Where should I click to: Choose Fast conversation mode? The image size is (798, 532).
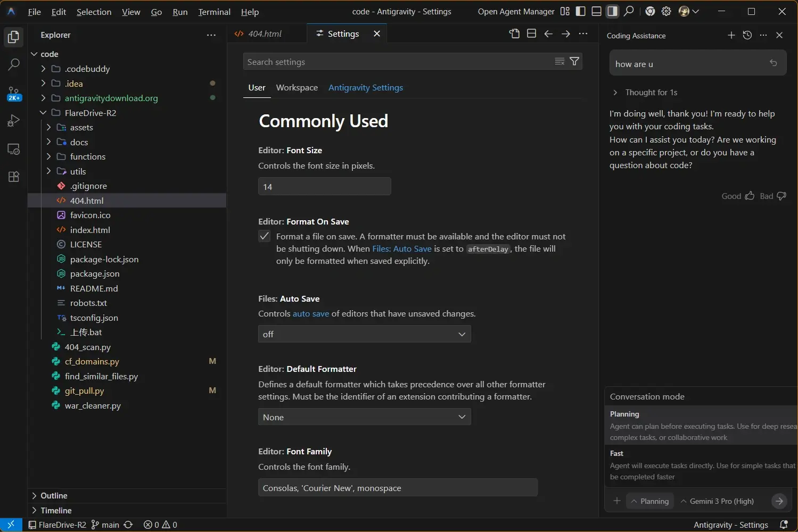tap(701, 465)
